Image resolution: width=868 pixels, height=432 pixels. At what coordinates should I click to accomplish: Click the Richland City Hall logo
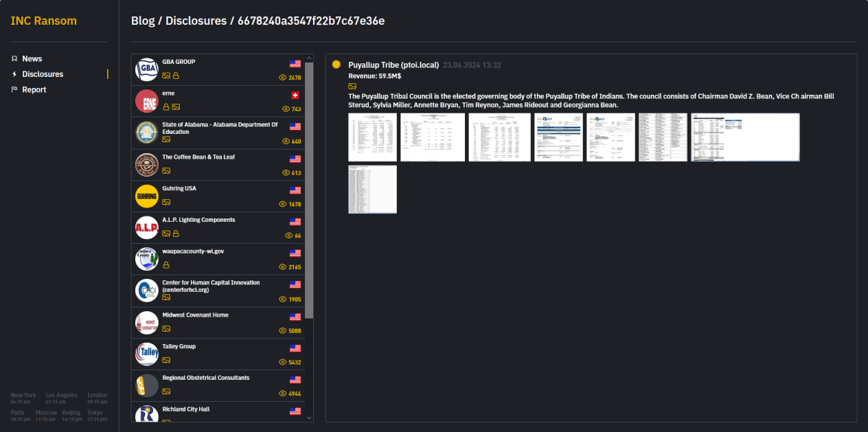click(x=147, y=415)
